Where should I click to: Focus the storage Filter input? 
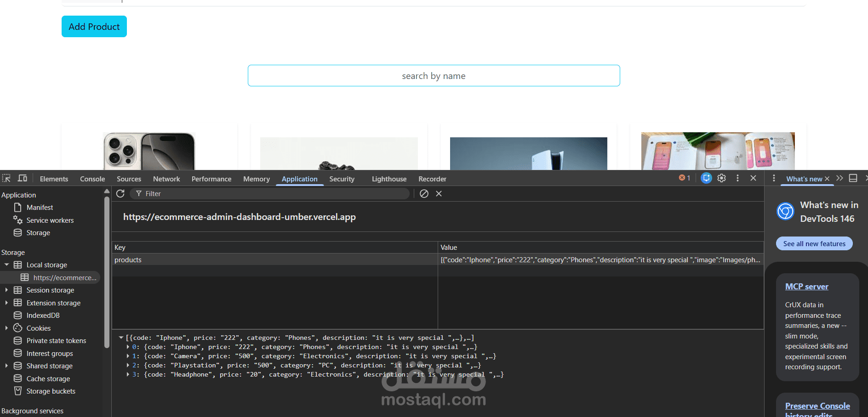tap(269, 194)
